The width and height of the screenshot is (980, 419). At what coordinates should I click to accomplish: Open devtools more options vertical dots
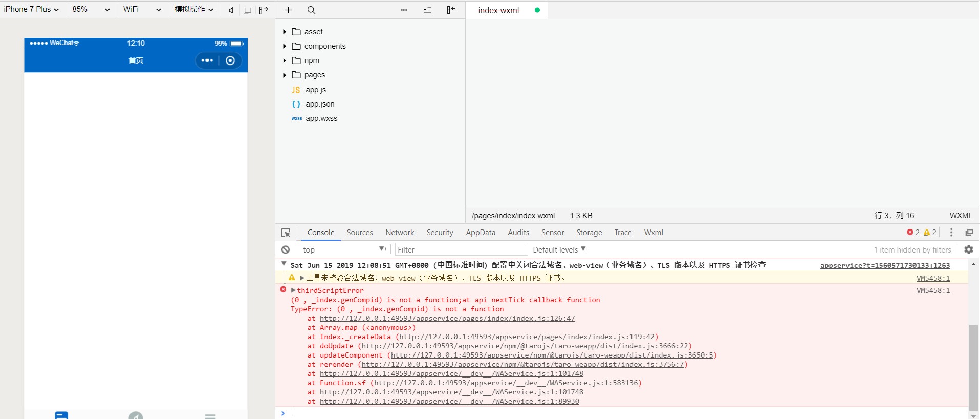[x=951, y=233]
